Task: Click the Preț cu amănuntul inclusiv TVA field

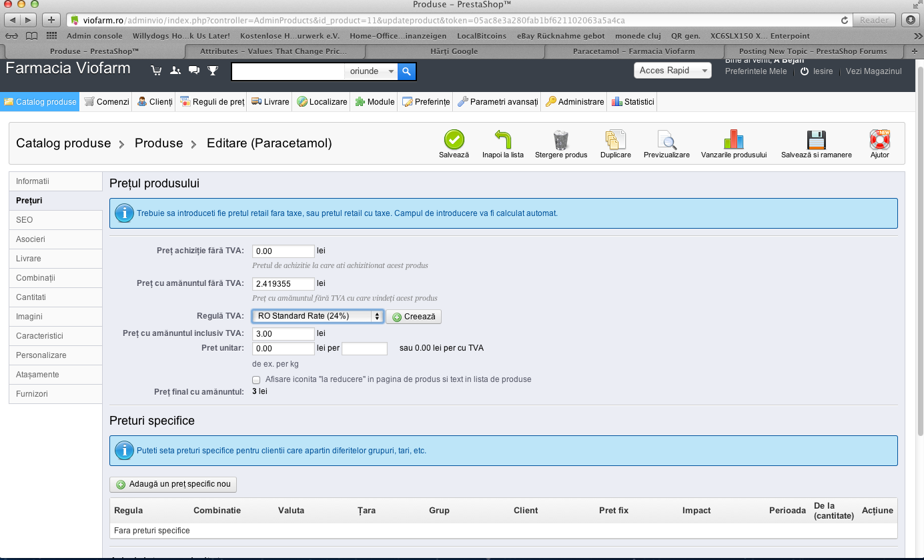Action: [284, 333]
